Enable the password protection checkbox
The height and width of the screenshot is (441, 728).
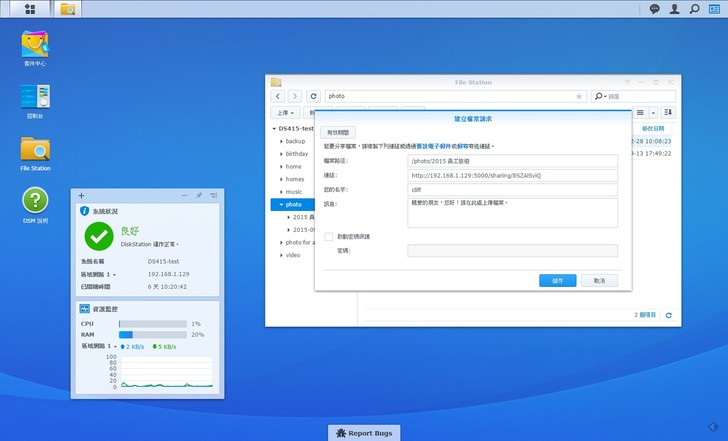pos(328,237)
